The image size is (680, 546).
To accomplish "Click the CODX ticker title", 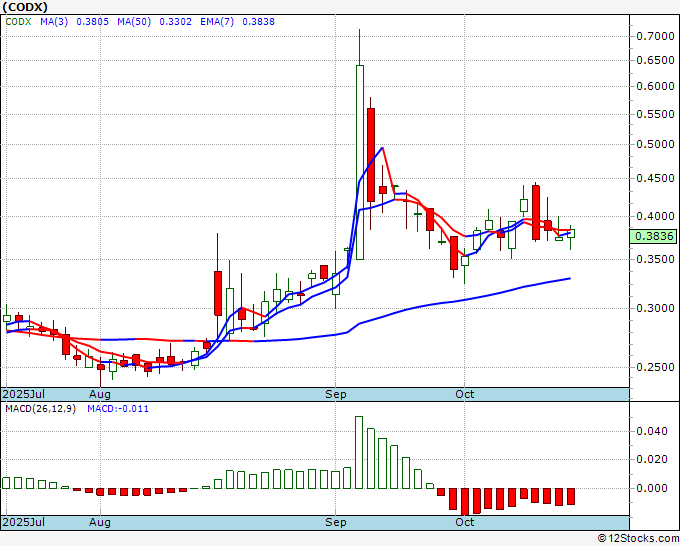I will (25, 7).
